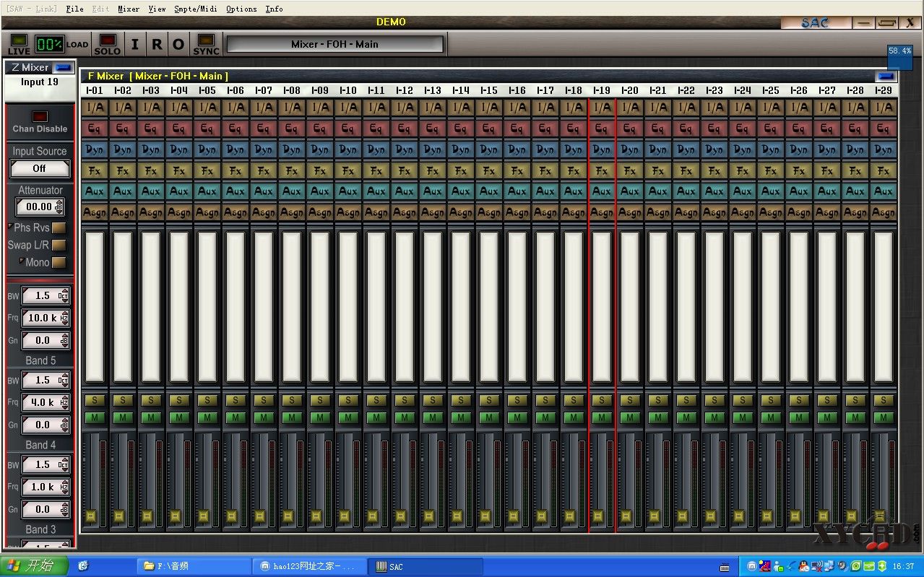
Task: Toggle Chan Disable for Input 19
Action: pyautogui.click(x=40, y=116)
